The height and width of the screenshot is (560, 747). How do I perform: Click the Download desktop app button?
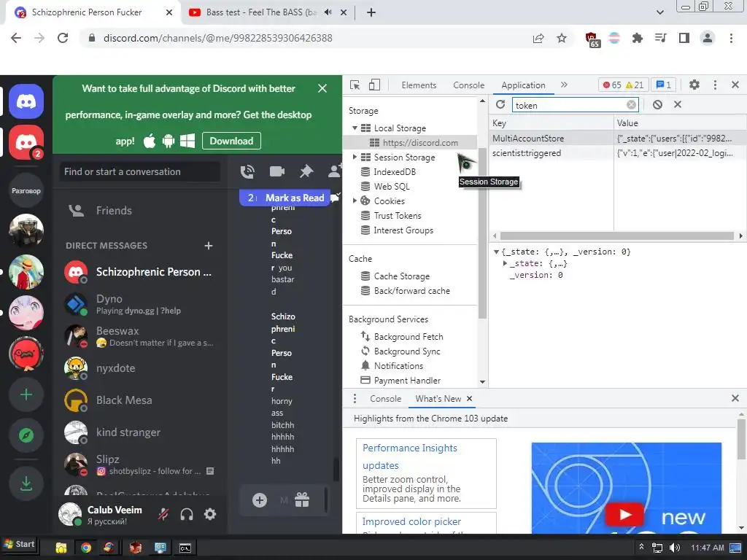tap(231, 141)
